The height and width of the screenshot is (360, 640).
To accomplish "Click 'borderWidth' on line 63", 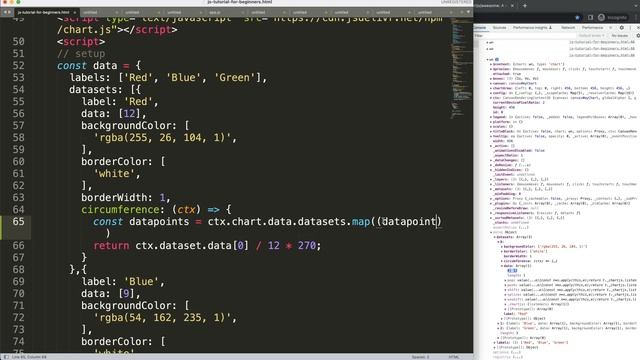I will (x=114, y=198).
